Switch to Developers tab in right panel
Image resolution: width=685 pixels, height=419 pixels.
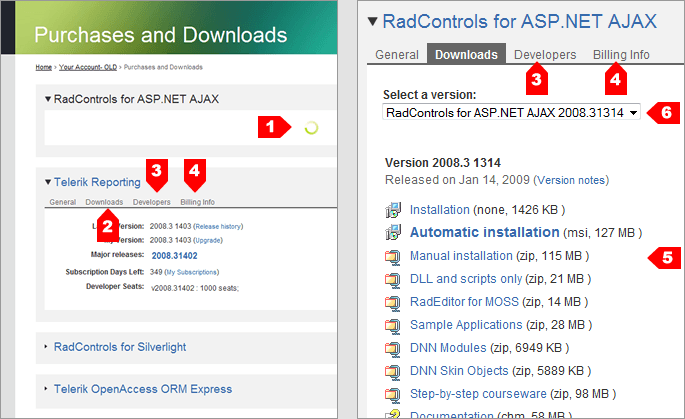tap(545, 55)
